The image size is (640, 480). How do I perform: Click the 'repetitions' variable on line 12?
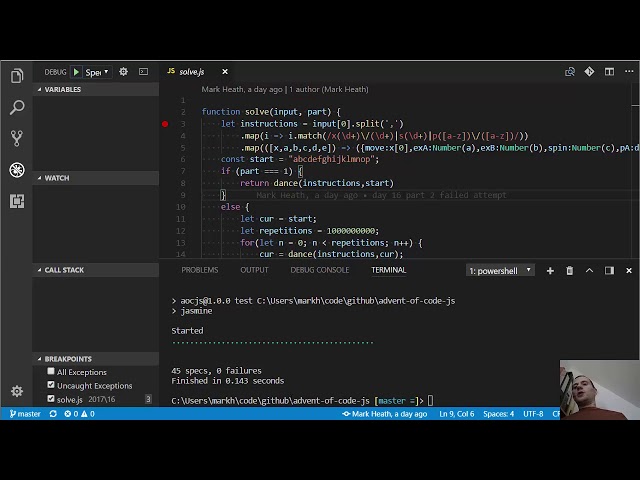pos(285,231)
